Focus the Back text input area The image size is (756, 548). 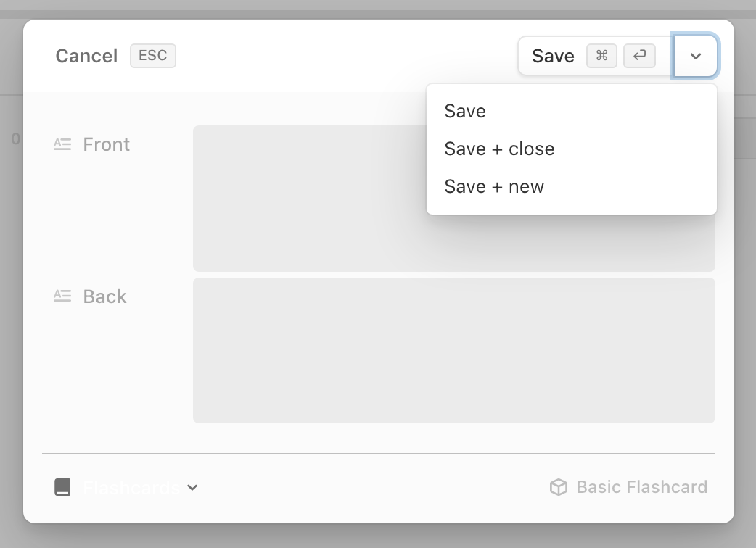[453, 350]
